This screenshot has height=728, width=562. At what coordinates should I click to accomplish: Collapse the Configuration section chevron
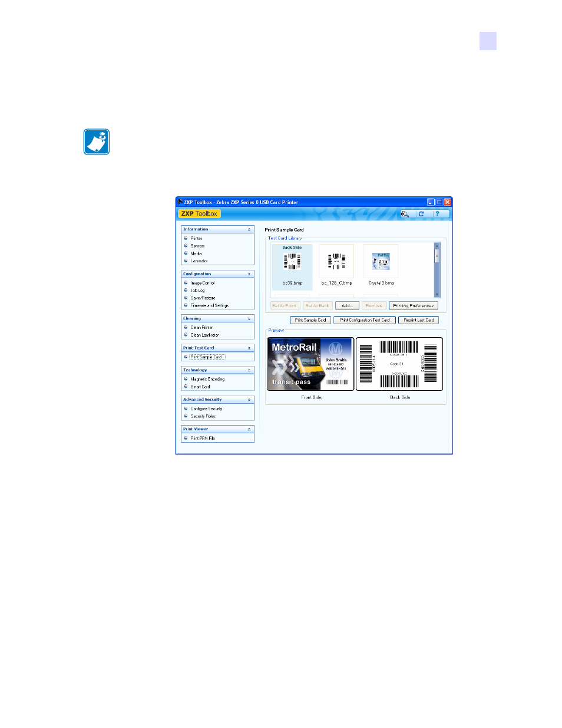tap(249, 274)
